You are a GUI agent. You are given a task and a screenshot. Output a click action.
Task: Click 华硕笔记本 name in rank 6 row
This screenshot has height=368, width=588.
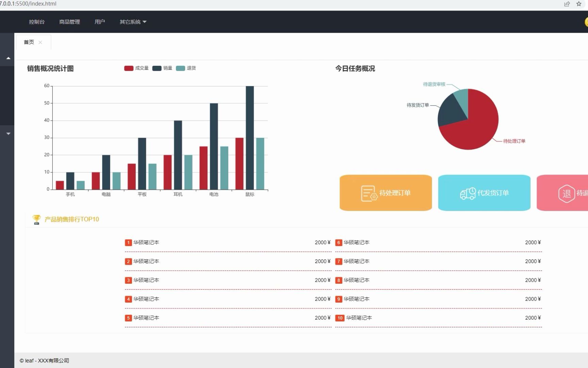tap(357, 242)
